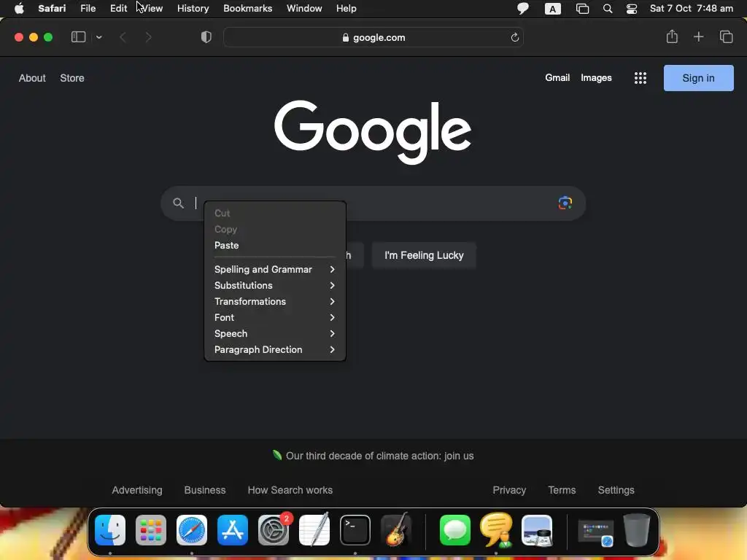This screenshot has height=560, width=747.
Task: Expand Spelling and Grammar submenu
Action: pyautogui.click(x=275, y=270)
